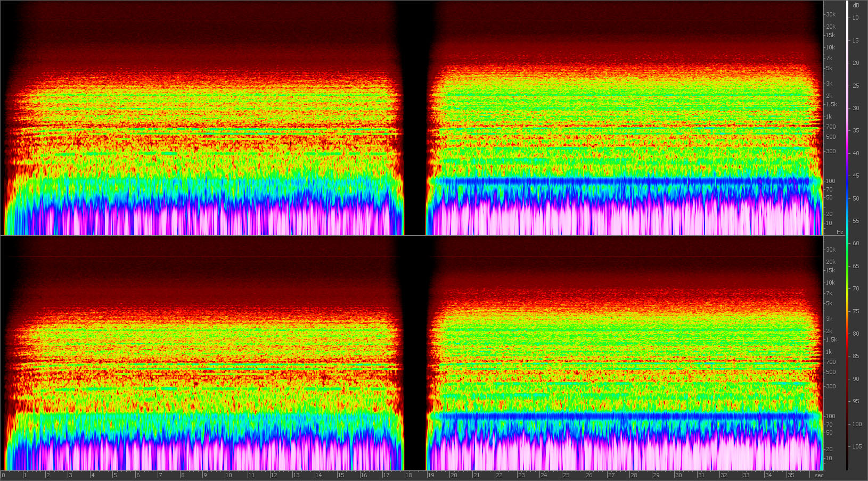Click the 75 dB level on color scale
Screen dimensions: 868x481
(x=856, y=311)
